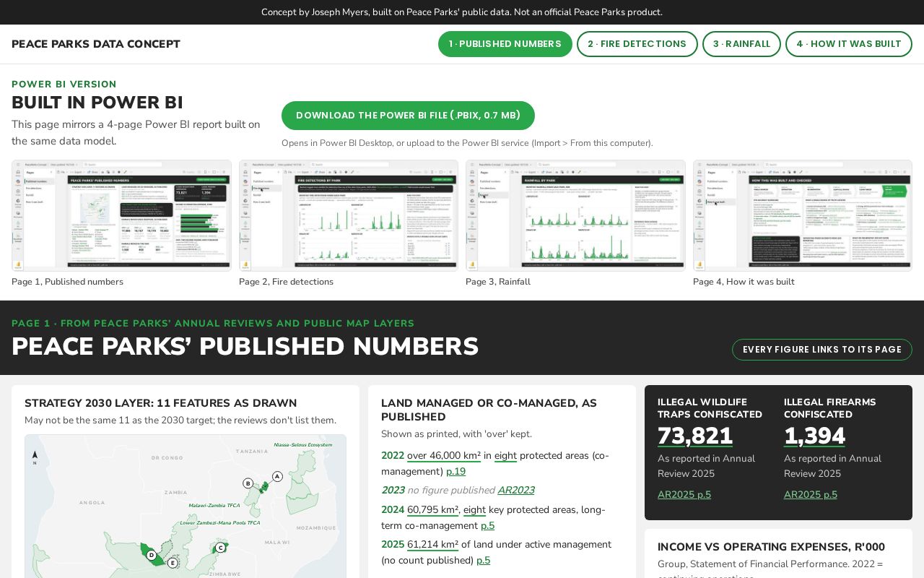The image size is (924, 578).
Task: Open 'AR2025 p.5' under illegal firearms
Action: pyautogui.click(x=811, y=495)
